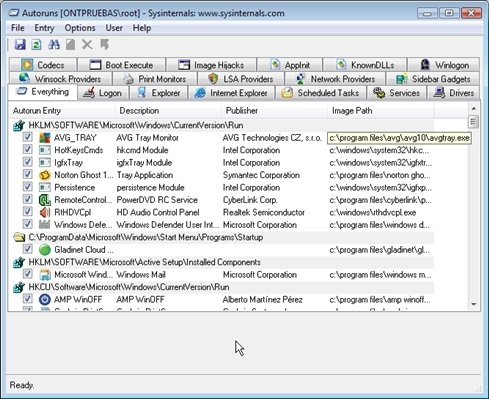This screenshot has width=489, height=399.
Task: Click the Microsoft Windows Mail icon
Action: [45, 275]
